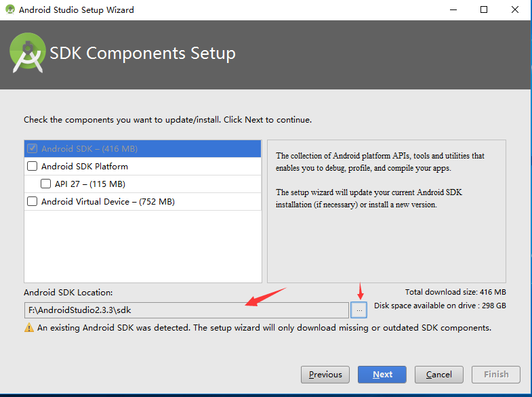Check the API 27 (115 MB) checkbox
This screenshot has height=397, width=532.
click(x=46, y=184)
